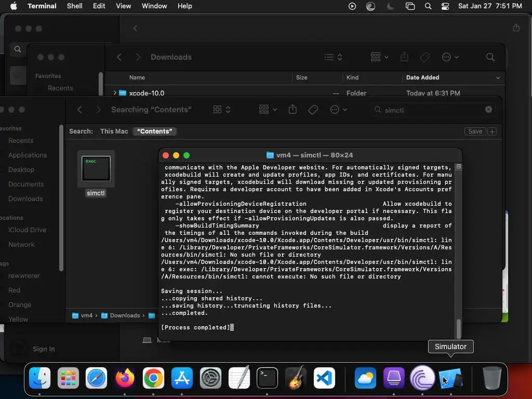The width and height of the screenshot is (532, 399).
Task: Open Visual Studio Code from the Dock
Action: (324, 378)
